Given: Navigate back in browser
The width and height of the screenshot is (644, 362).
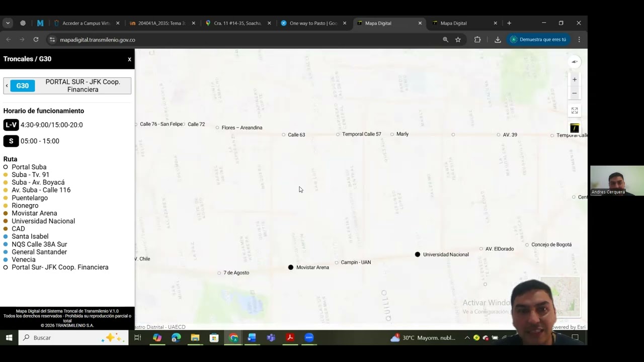Looking at the screenshot, I should [x=9, y=39].
